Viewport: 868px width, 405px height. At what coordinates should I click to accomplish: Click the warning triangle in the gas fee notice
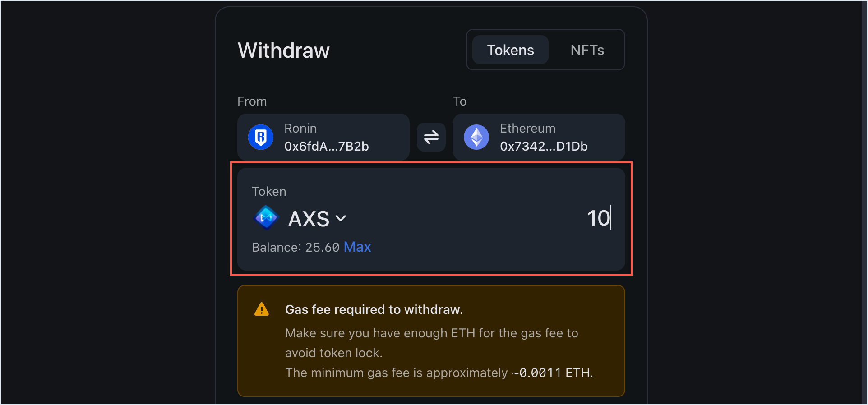pos(261,309)
